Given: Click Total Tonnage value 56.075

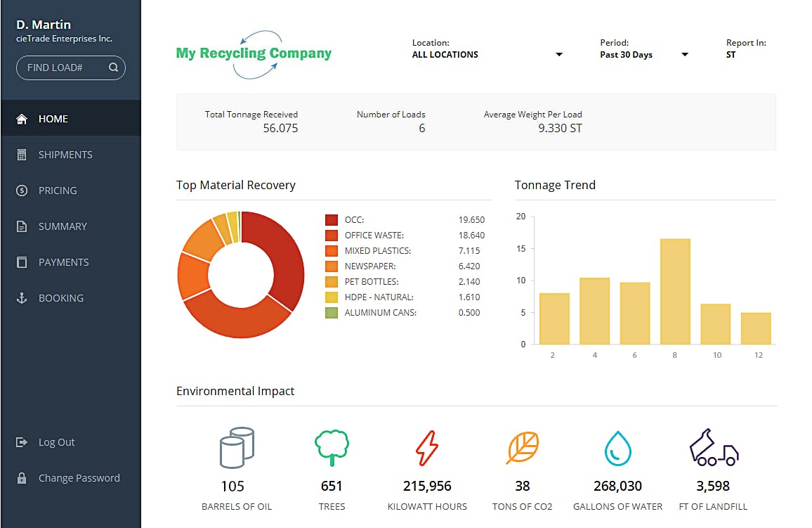Looking at the screenshot, I should point(280,128).
